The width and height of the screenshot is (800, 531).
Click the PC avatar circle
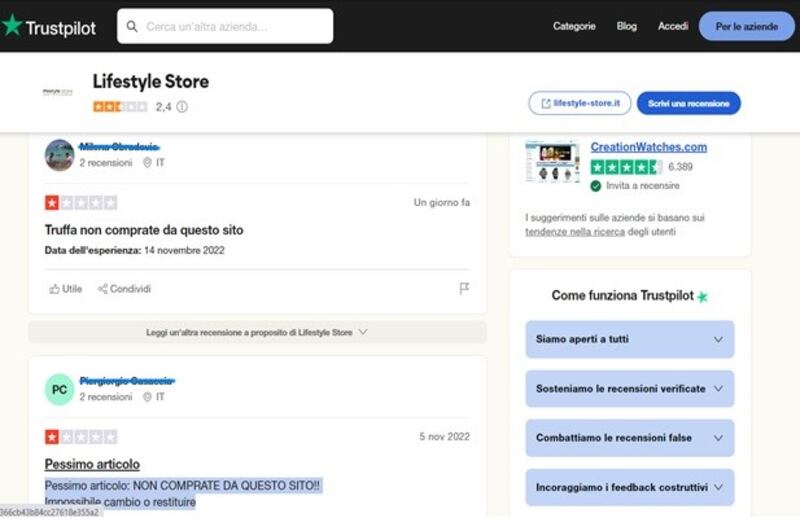[x=60, y=390]
